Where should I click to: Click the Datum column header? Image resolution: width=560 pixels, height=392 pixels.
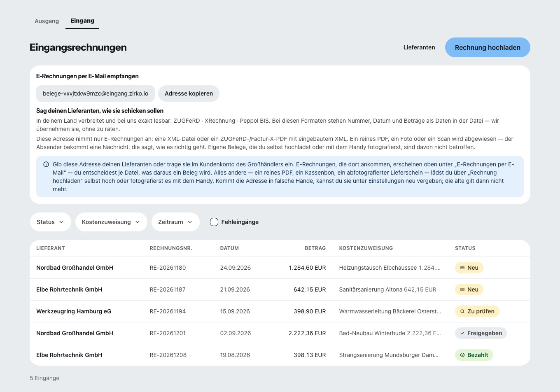click(229, 248)
